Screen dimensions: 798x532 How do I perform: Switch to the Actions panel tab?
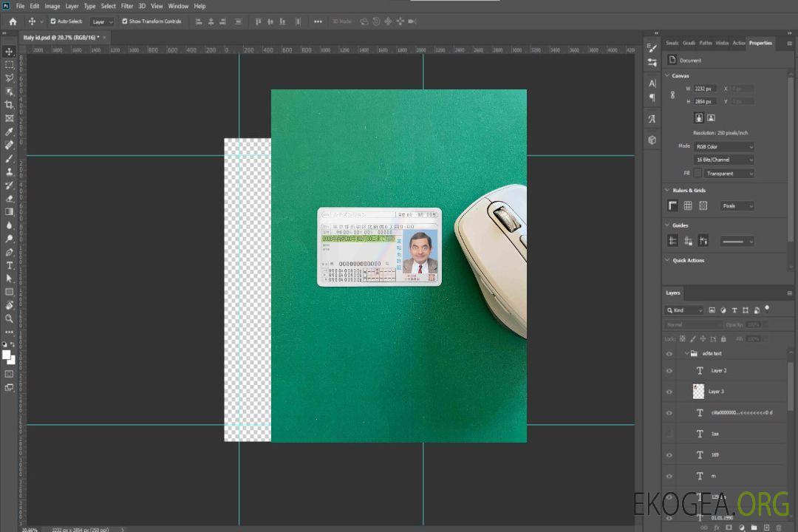tap(738, 44)
